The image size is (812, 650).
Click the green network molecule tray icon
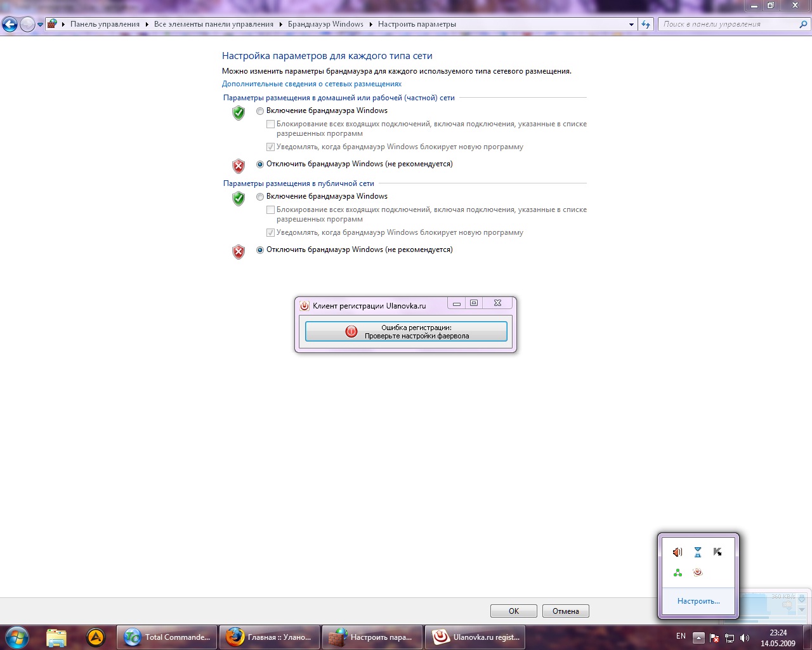click(x=677, y=572)
